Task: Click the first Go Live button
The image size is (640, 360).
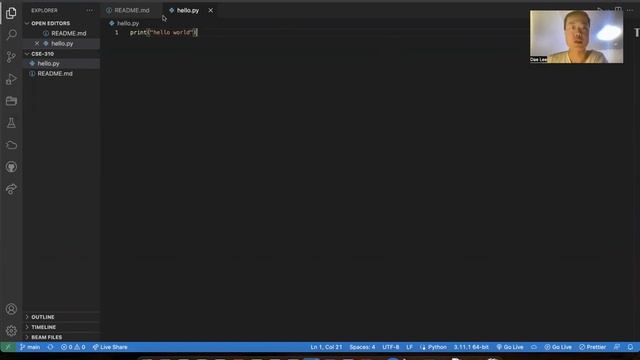Action: [510, 347]
